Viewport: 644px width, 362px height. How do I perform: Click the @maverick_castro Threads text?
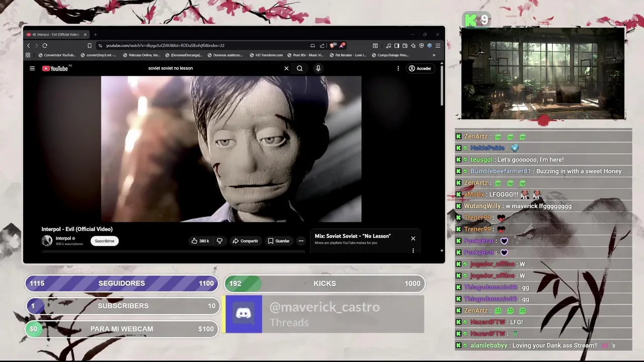(x=325, y=314)
